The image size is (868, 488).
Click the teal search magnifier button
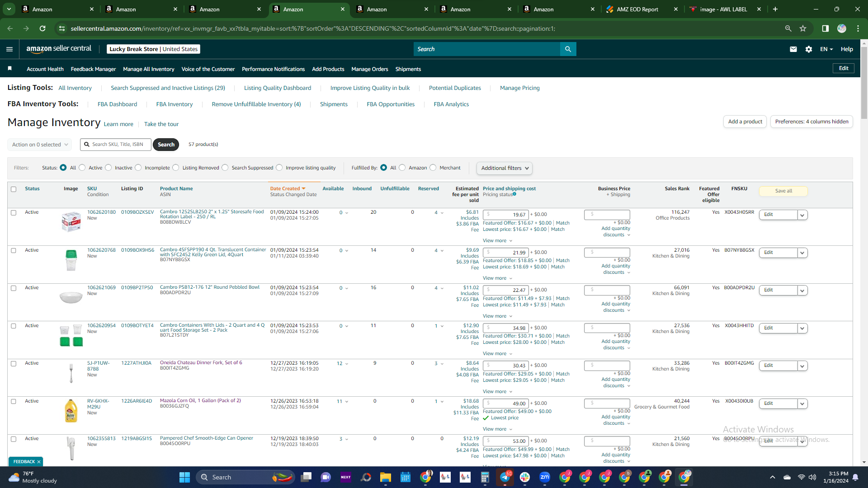coord(568,49)
